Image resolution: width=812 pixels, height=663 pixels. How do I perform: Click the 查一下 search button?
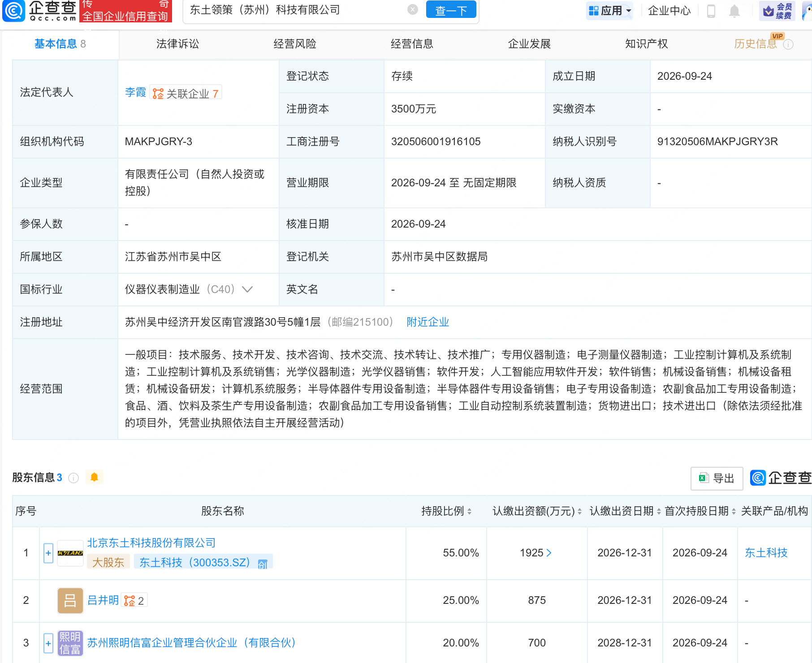point(451,9)
